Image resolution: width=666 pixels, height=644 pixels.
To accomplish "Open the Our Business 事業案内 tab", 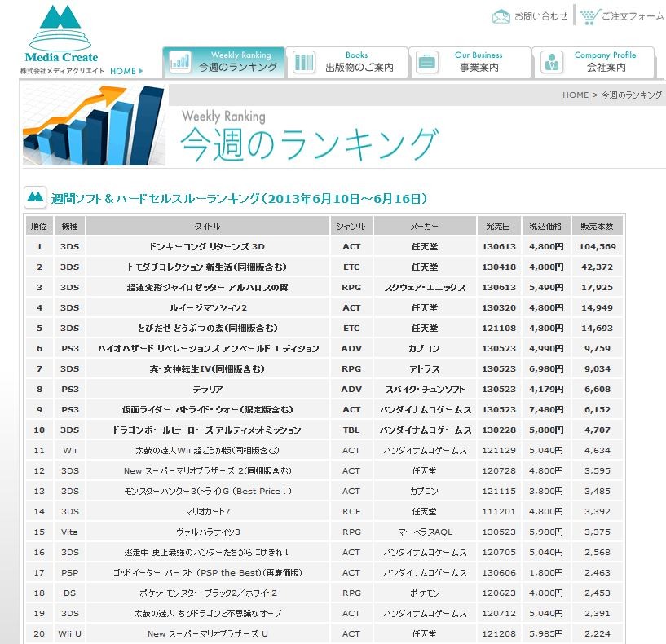I will click(x=470, y=62).
